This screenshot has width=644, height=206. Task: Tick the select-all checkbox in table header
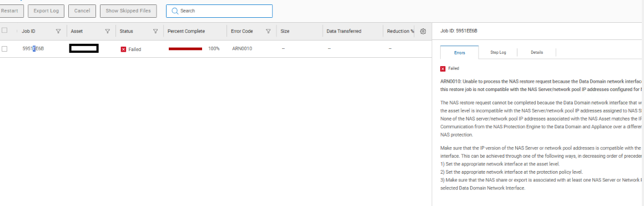[4, 30]
